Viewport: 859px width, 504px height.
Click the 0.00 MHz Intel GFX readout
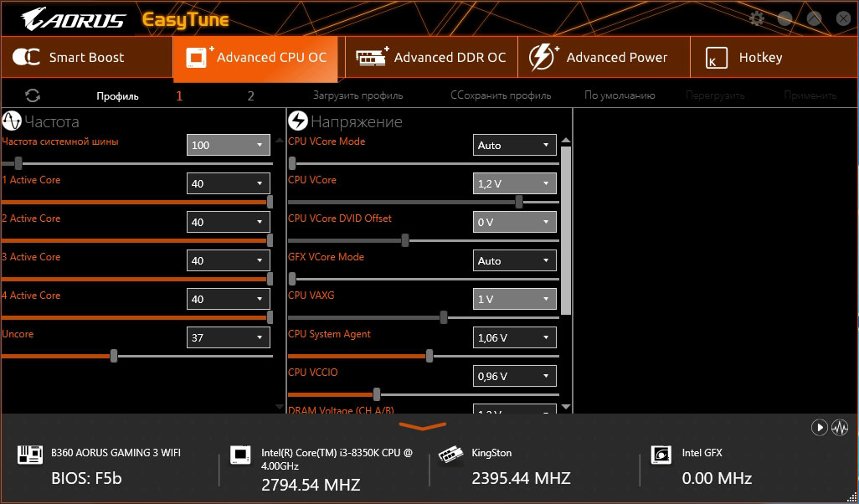718,478
